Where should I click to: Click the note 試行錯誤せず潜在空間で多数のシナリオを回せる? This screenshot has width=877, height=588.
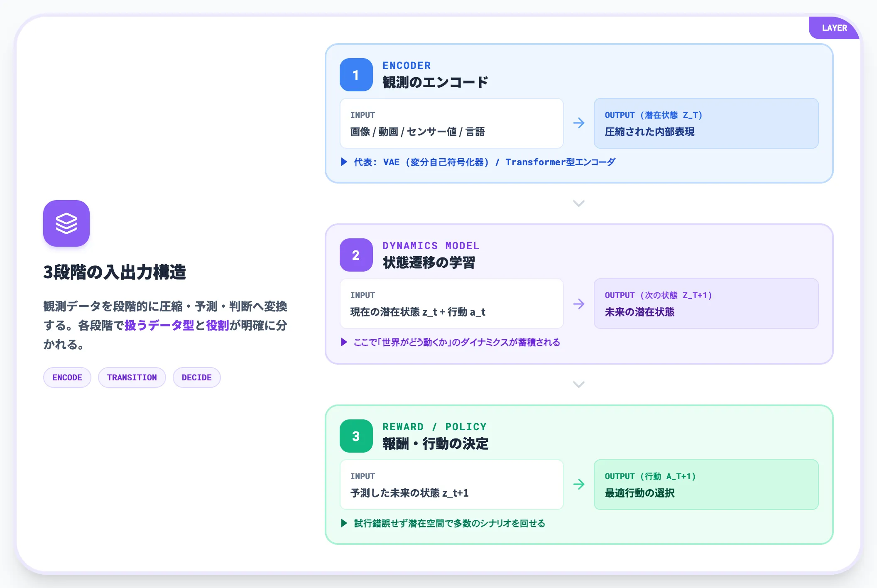tap(449, 523)
